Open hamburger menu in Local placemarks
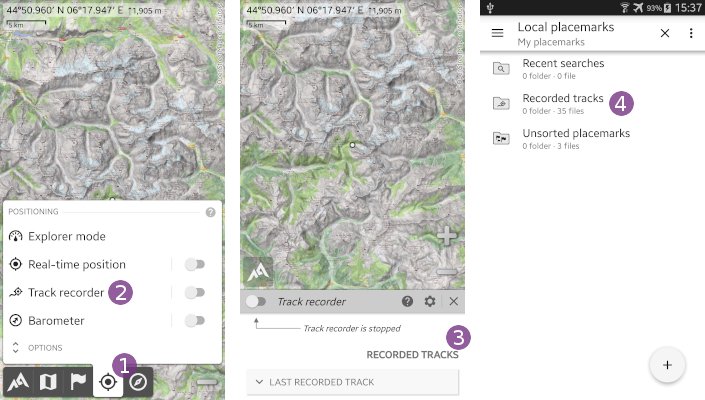The height and width of the screenshot is (400, 705). tap(497, 33)
